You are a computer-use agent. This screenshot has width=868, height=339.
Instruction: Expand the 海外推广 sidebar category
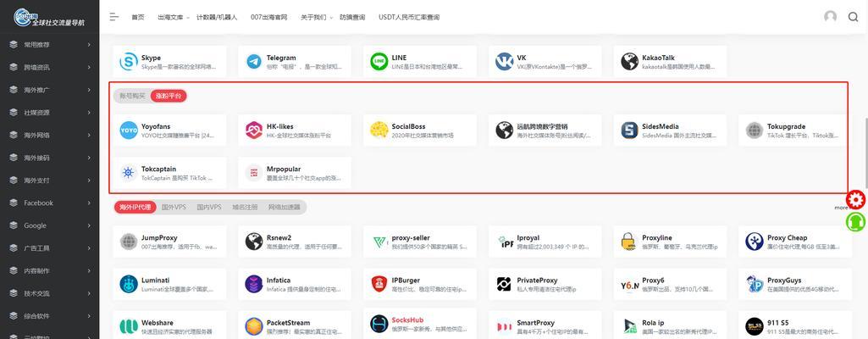tap(50, 90)
